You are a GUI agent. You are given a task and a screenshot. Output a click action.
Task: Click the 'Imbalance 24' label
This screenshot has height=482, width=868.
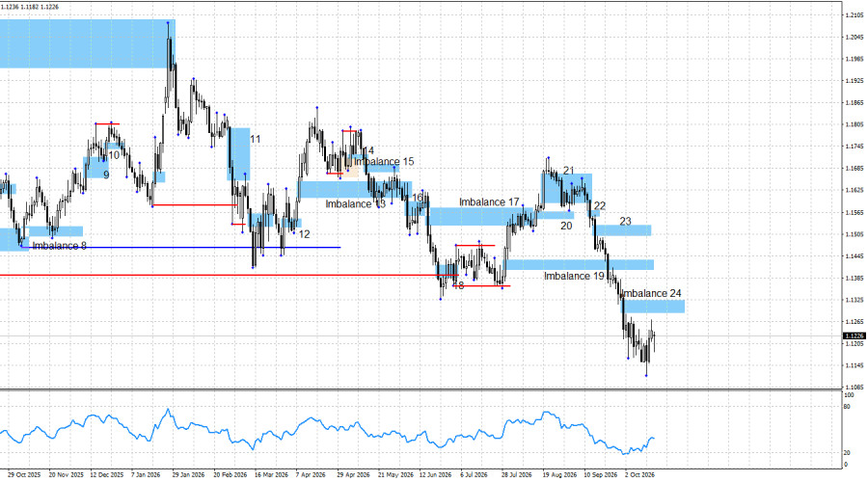click(x=651, y=293)
